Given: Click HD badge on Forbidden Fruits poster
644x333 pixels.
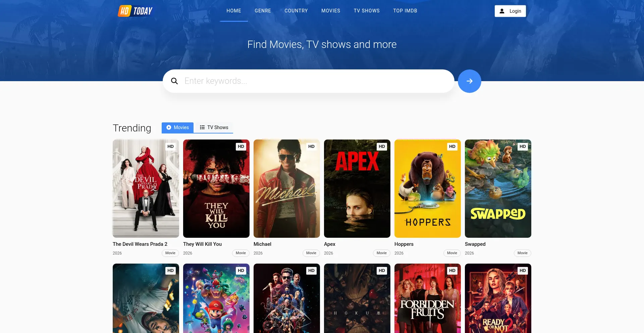Looking at the screenshot, I should (452, 271).
